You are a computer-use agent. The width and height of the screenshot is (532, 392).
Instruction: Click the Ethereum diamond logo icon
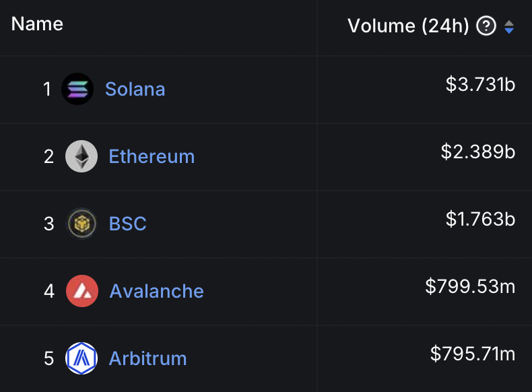[x=81, y=156]
